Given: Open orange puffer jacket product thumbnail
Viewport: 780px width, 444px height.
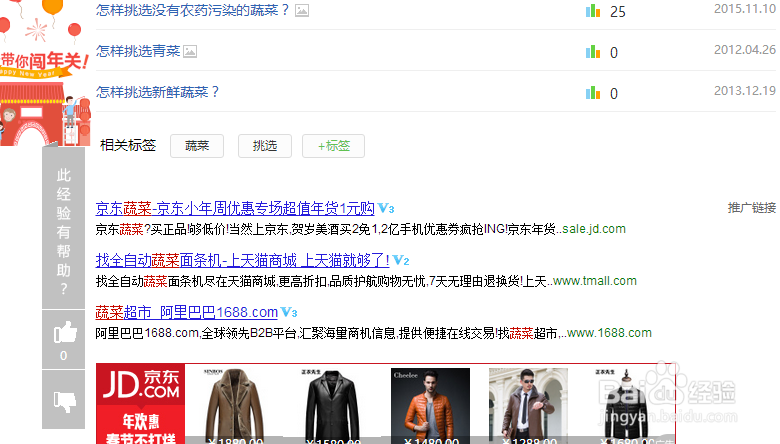Looking at the screenshot, I should (430, 406).
